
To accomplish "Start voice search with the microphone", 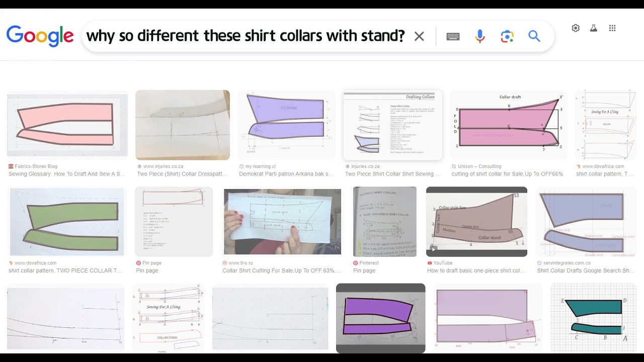I will tap(480, 36).
